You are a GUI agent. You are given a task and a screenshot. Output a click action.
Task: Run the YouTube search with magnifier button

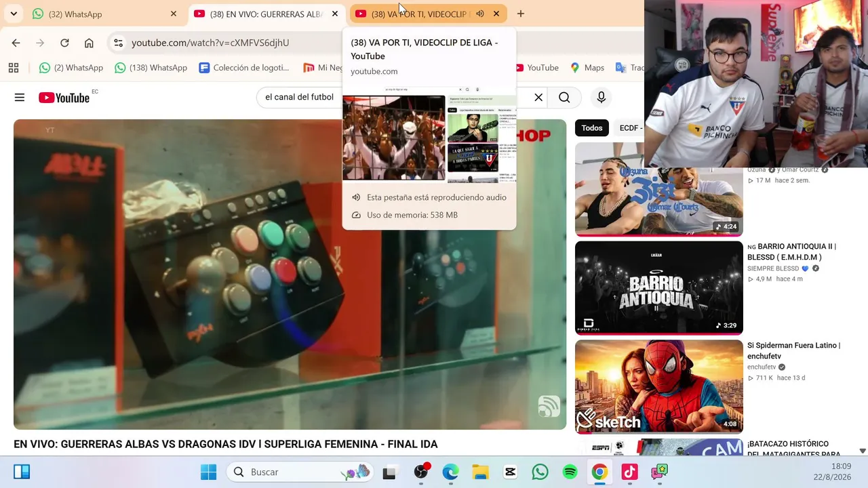pyautogui.click(x=564, y=98)
